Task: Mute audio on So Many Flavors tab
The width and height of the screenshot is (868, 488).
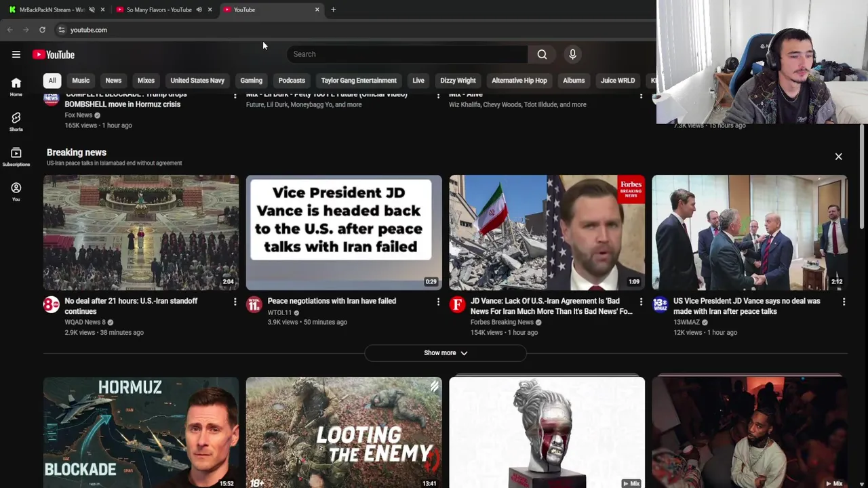Action: [199, 9]
